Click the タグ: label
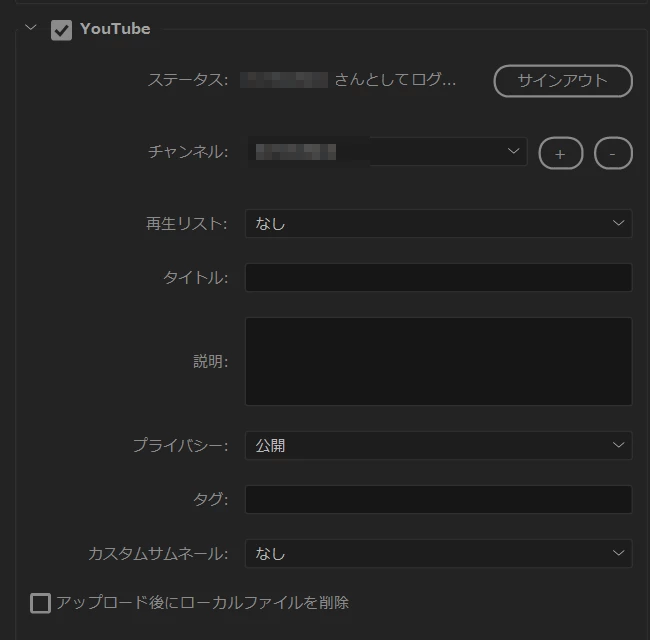 click(211, 499)
